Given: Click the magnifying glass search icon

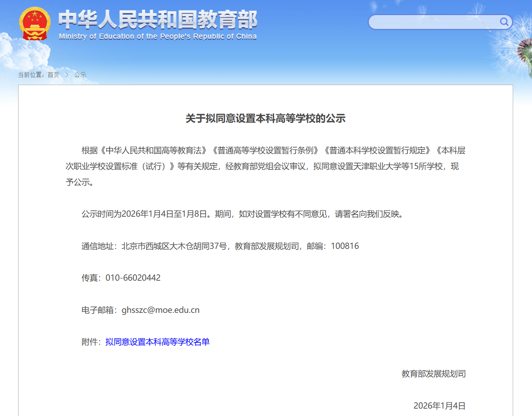Looking at the screenshot, I should pos(504,22).
